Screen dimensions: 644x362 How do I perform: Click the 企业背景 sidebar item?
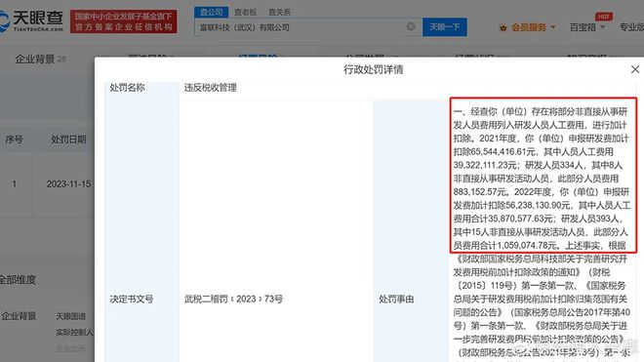point(19,316)
